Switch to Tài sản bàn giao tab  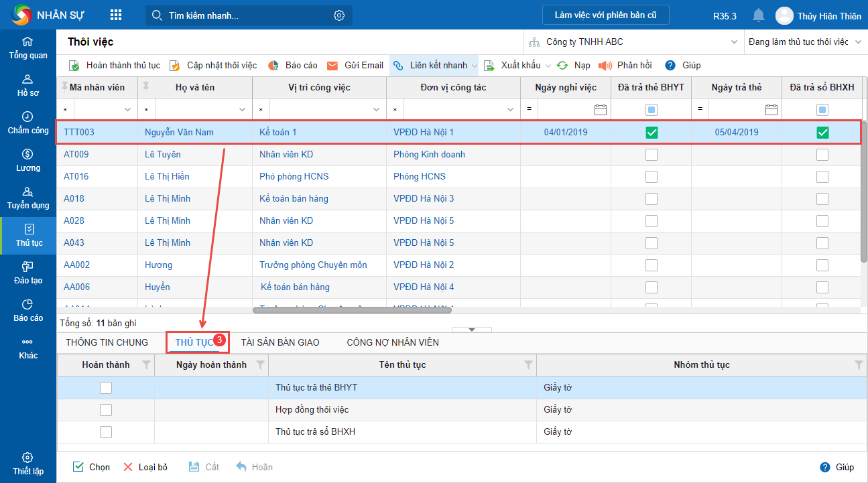280,342
